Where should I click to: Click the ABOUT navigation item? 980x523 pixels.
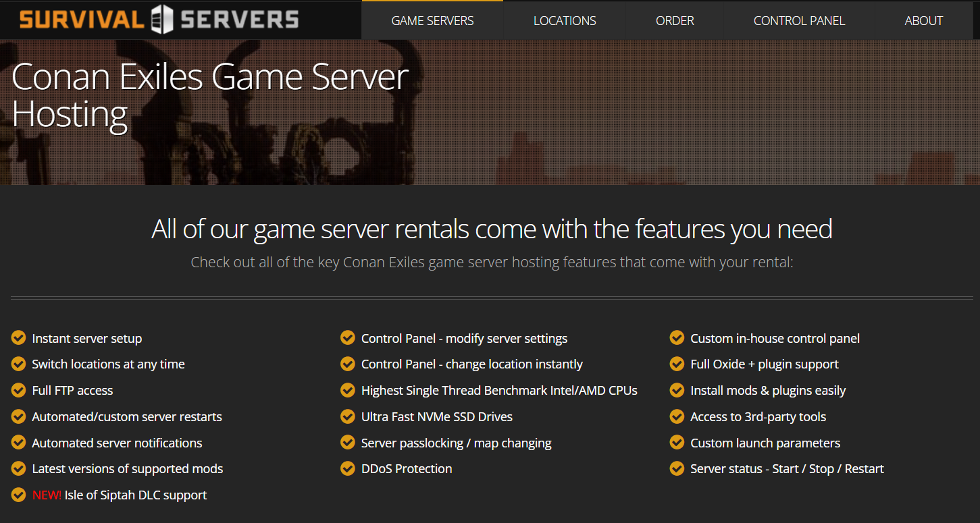(923, 21)
